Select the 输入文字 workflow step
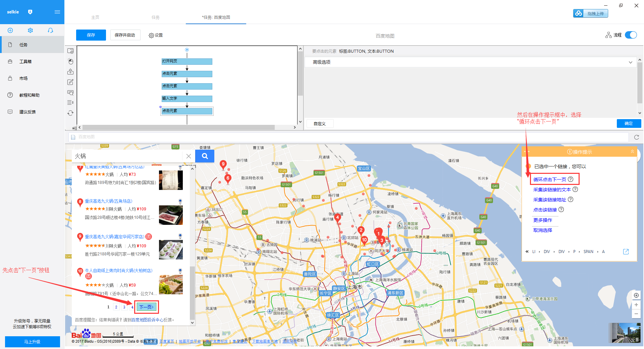Image resolution: width=644 pixels, height=349 pixels. click(x=187, y=99)
